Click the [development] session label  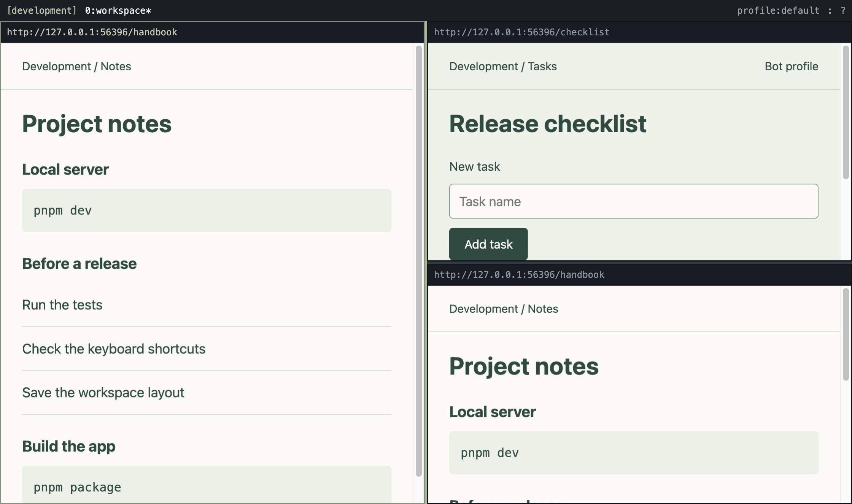click(x=42, y=10)
